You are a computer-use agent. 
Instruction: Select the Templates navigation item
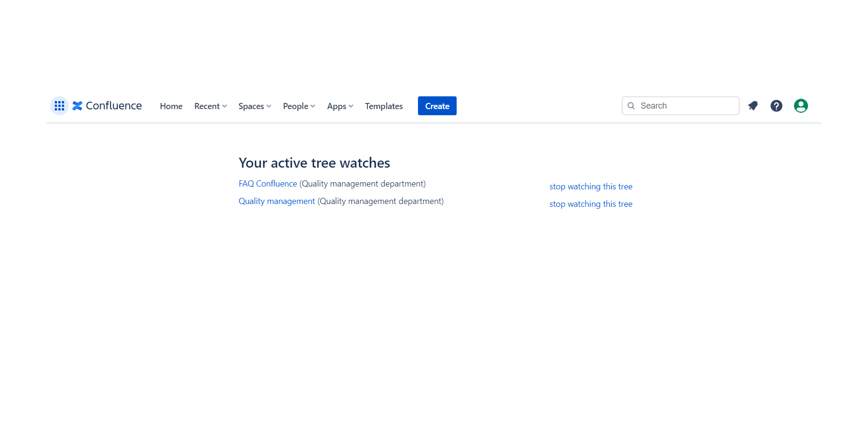384,106
